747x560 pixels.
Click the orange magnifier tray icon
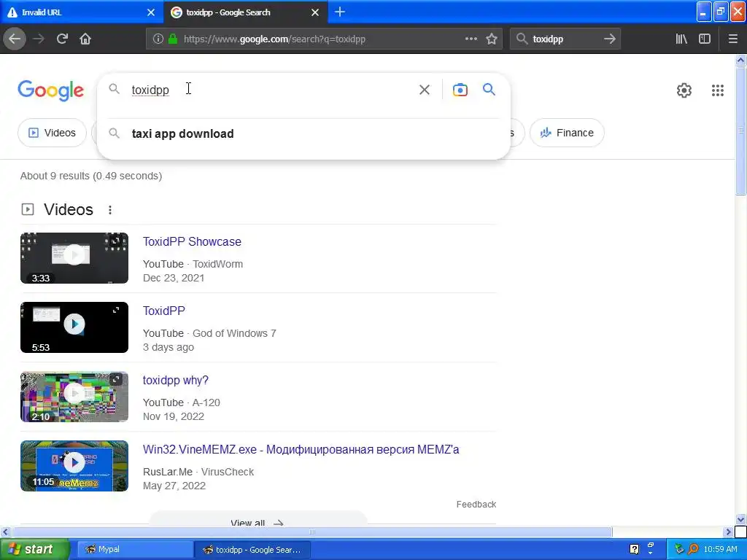[x=693, y=550]
